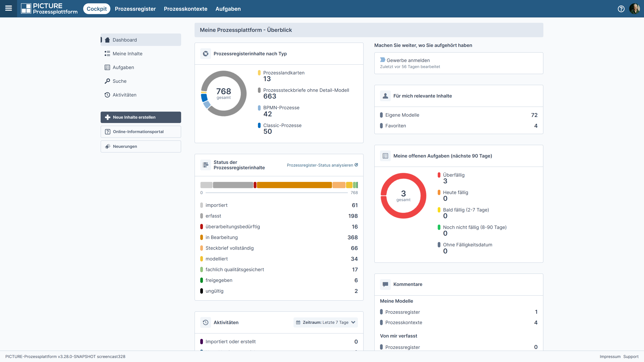Open the hamburger menu
The width and height of the screenshot is (644, 362).
pyautogui.click(x=9, y=9)
